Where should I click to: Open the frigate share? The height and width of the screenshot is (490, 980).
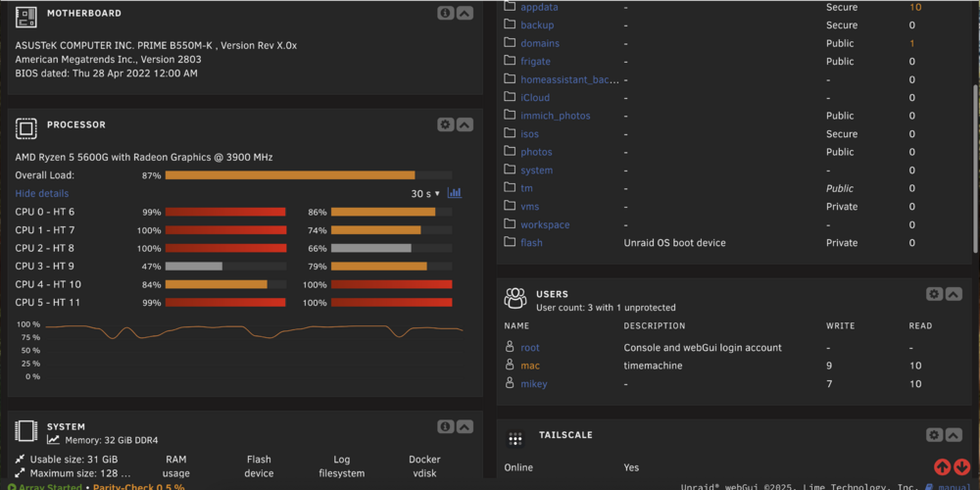coord(536,61)
